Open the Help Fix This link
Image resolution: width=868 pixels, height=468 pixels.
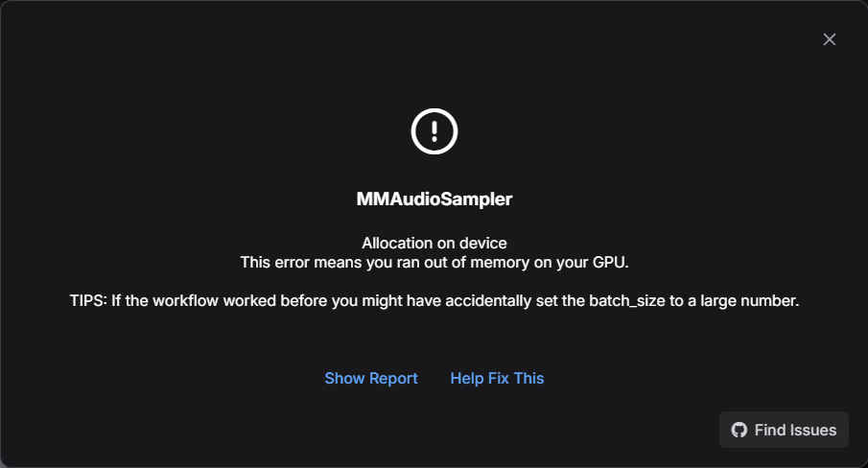point(497,379)
